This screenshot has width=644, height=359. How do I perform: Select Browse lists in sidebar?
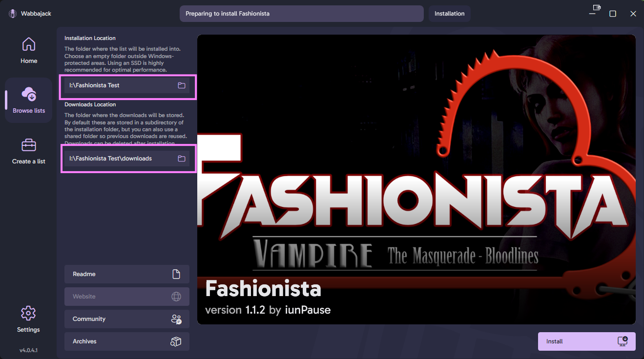click(x=29, y=100)
